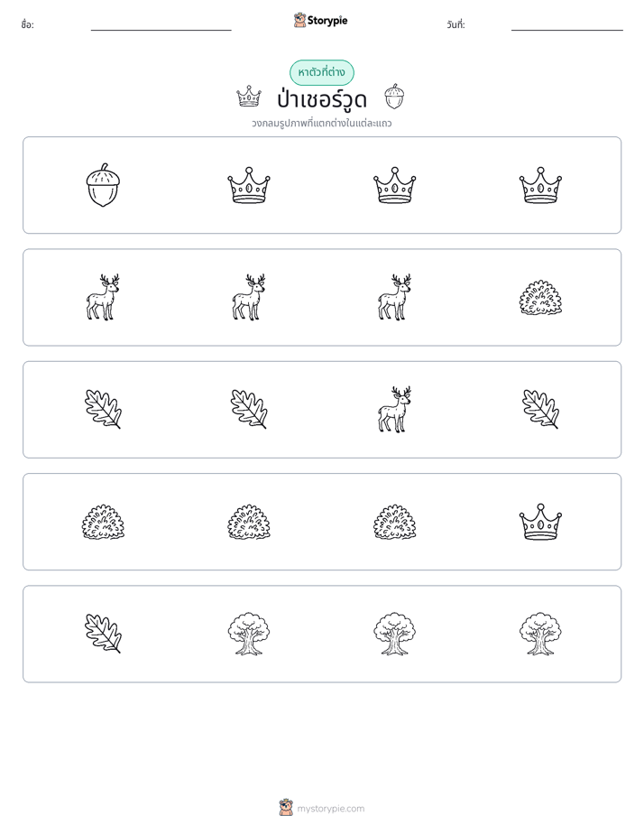Viewport: 644px width, 834px height.
Task: Click the ป่าเชอร์วูด title heading
Action: [322, 99]
